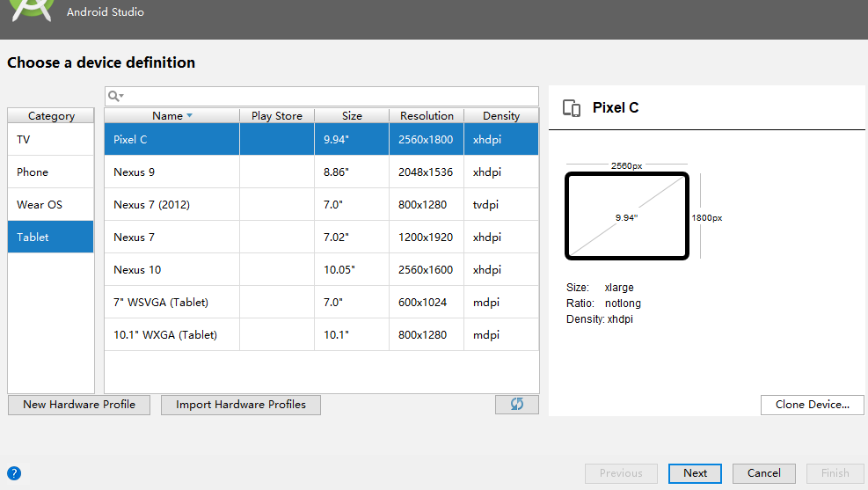Sort by Density column header
The image size is (868, 490).
pyautogui.click(x=501, y=116)
